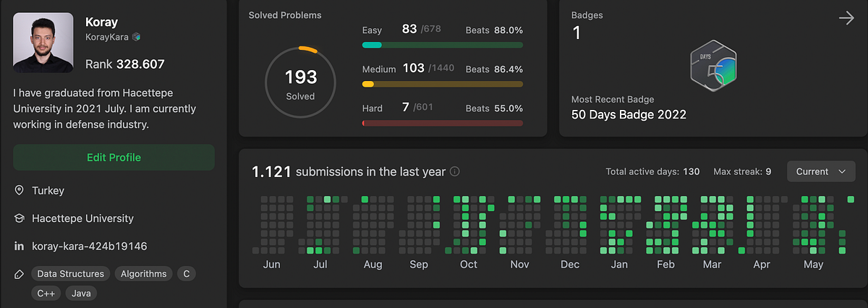Select the Algorithms skill tag
Screen dimensions: 868x308
point(144,274)
